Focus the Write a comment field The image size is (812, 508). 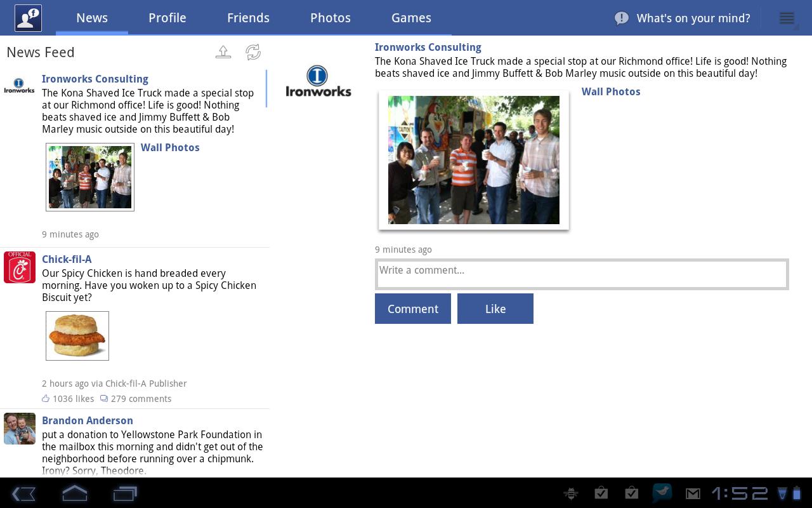pos(581,274)
